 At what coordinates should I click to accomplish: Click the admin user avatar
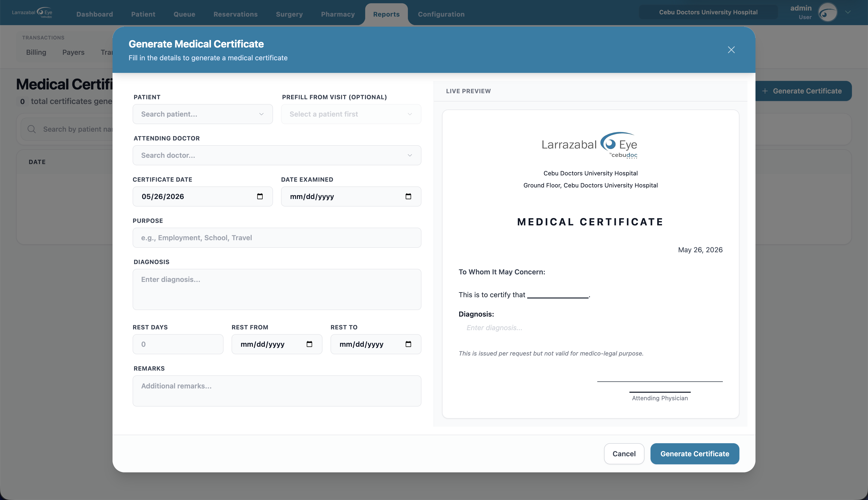[828, 12]
